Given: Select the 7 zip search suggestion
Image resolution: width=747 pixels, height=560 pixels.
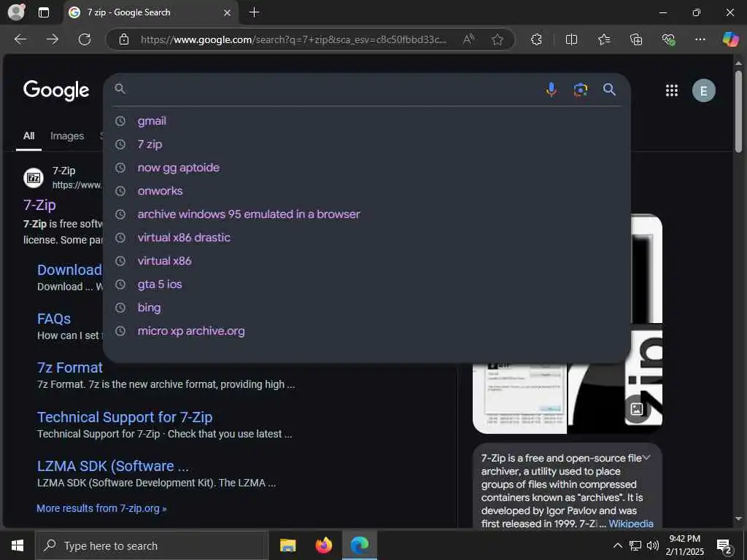Looking at the screenshot, I should click(367, 144).
